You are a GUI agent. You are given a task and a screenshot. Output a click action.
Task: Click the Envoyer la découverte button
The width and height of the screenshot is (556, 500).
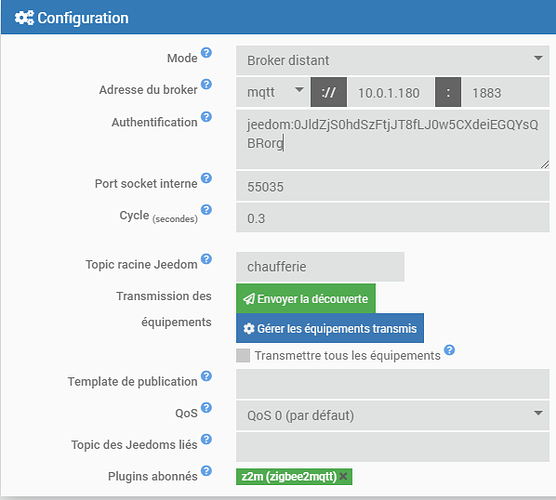click(306, 299)
